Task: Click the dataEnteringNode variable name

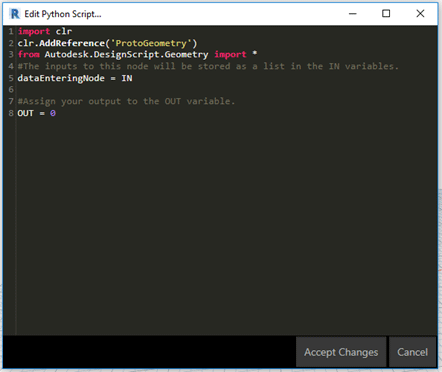Action: [x=61, y=78]
